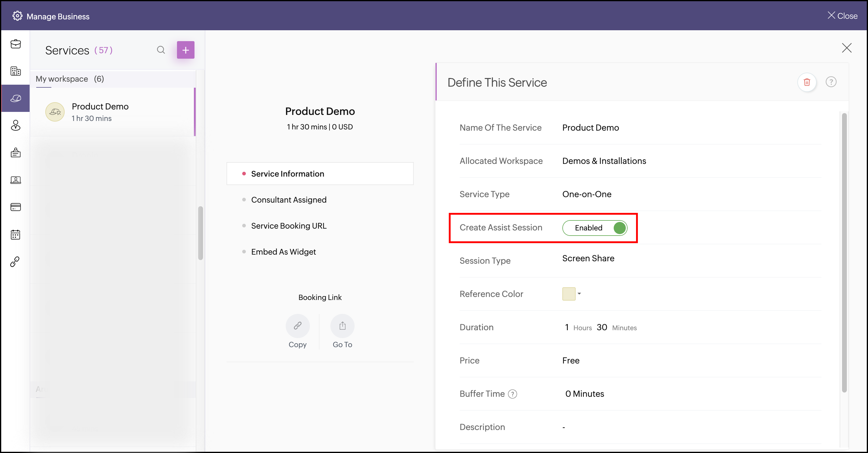Open the credit card payment sidebar icon
Screen dimensions: 868x453
[x=15, y=207]
